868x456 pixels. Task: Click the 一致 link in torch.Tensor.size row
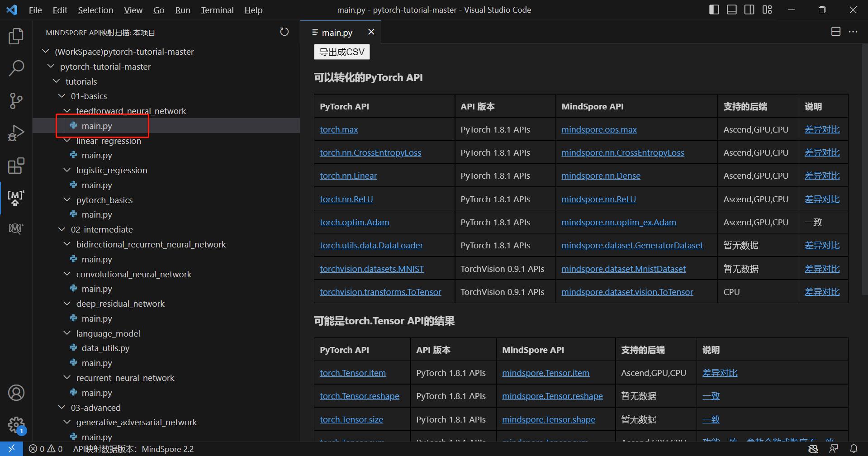point(711,419)
